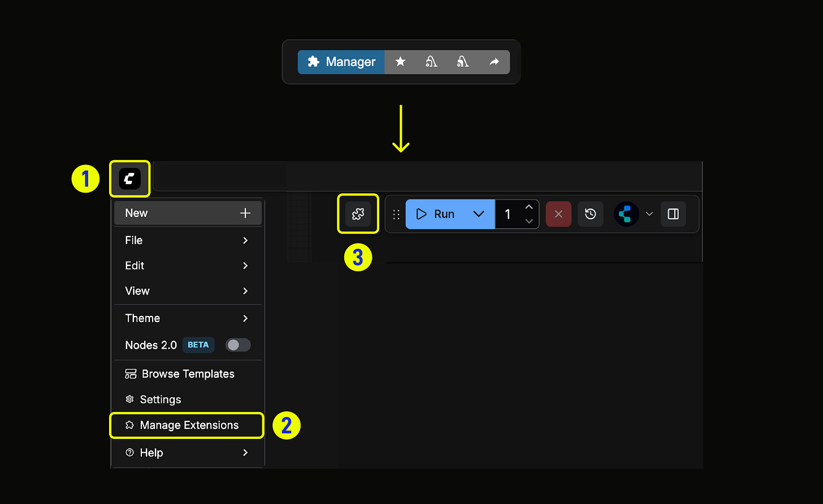The image size is (823, 504).
Task: Choose Browse Templates from the menu
Action: click(x=188, y=374)
